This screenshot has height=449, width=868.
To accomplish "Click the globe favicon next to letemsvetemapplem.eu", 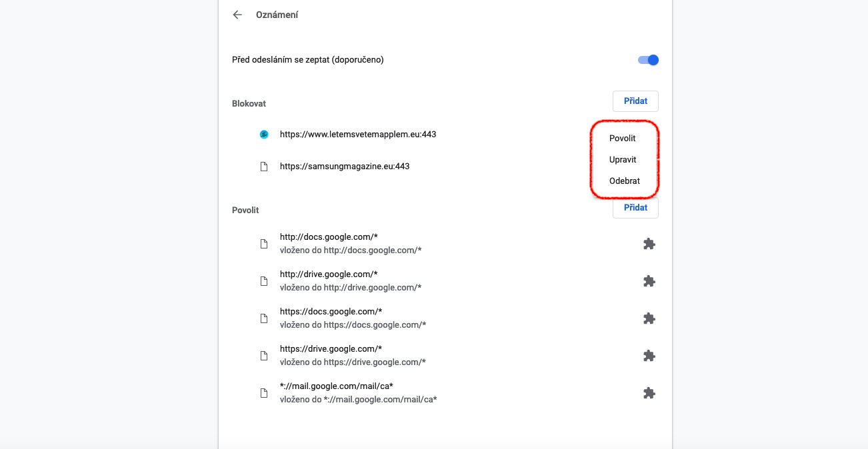I will point(264,134).
